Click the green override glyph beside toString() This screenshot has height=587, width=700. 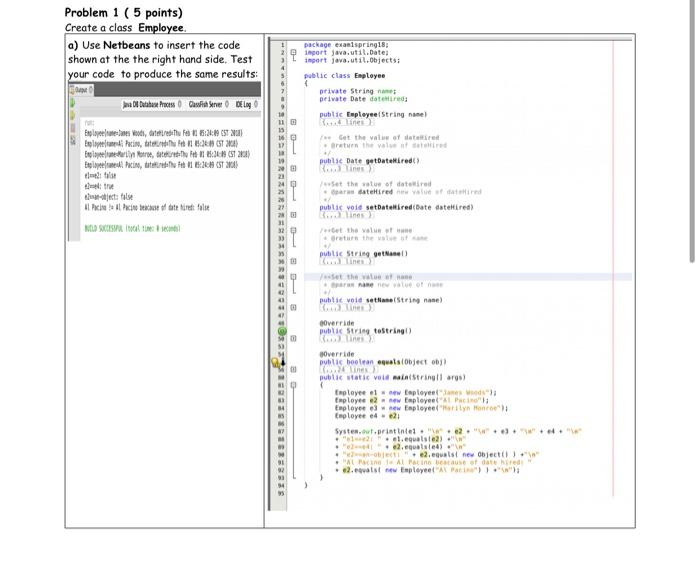pos(282,331)
